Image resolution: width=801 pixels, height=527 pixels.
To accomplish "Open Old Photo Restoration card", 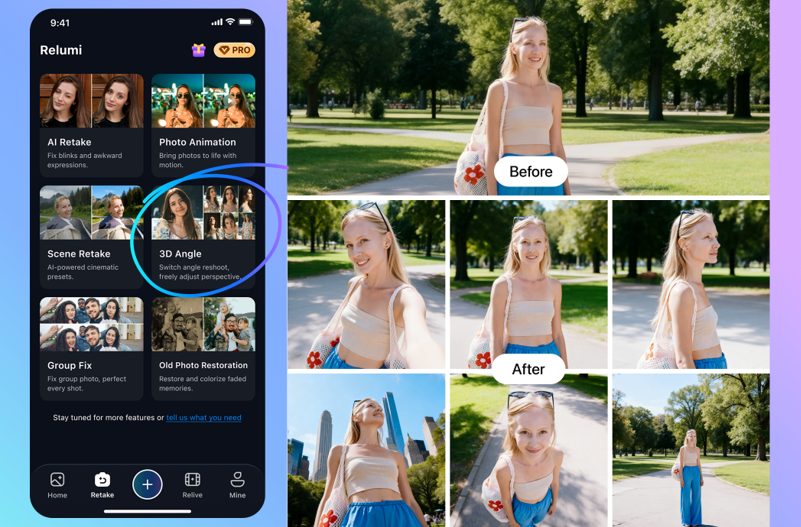I will coord(203,345).
